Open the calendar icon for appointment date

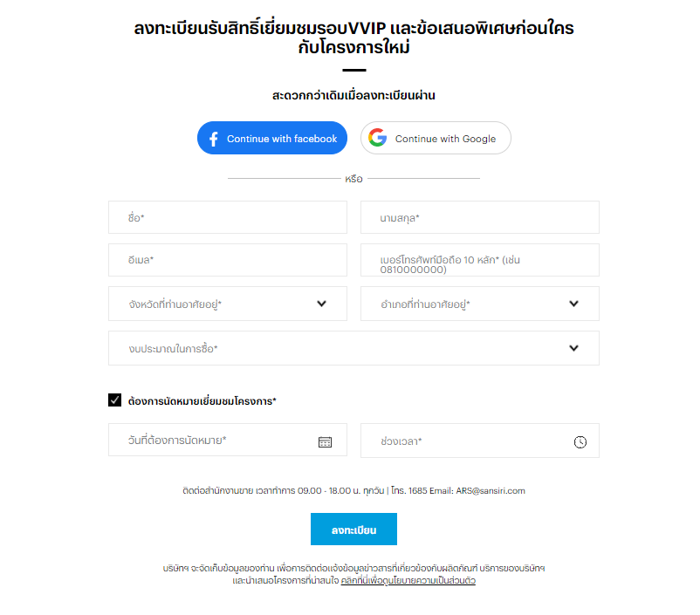tap(325, 441)
